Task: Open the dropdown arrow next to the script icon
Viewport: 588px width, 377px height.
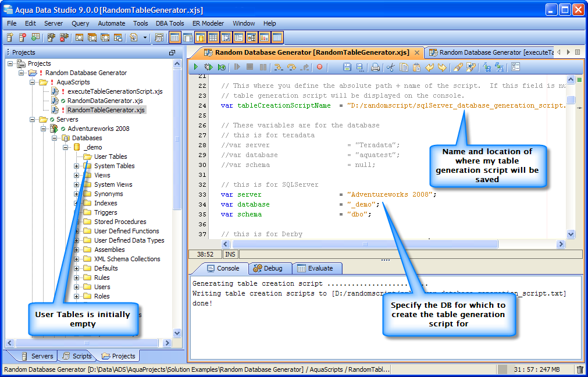Action: [145, 37]
